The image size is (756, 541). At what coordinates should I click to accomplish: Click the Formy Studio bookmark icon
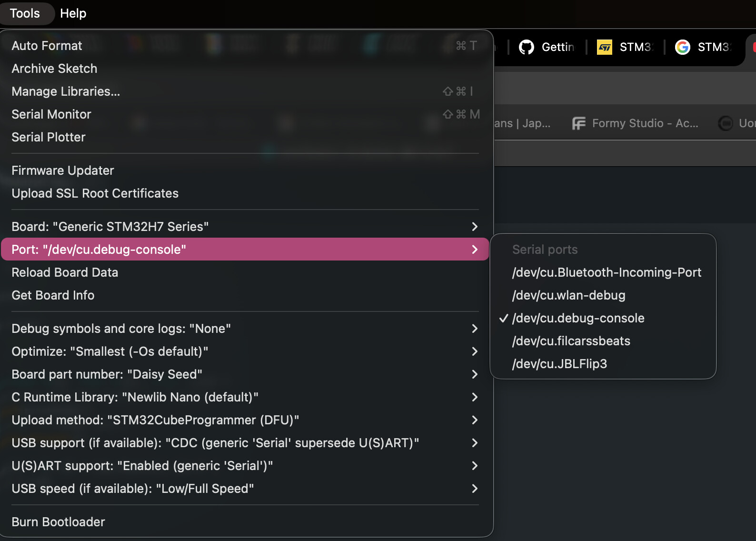578,123
